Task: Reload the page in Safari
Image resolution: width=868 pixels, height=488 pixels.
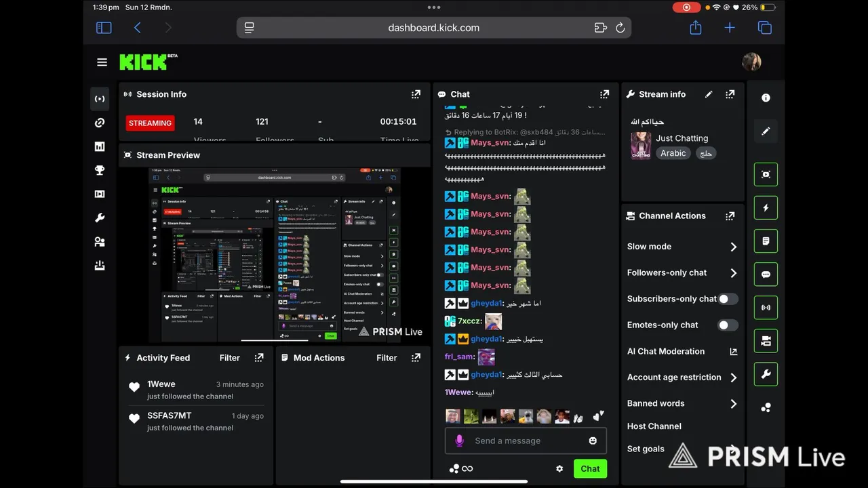Action: tap(620, 28)
